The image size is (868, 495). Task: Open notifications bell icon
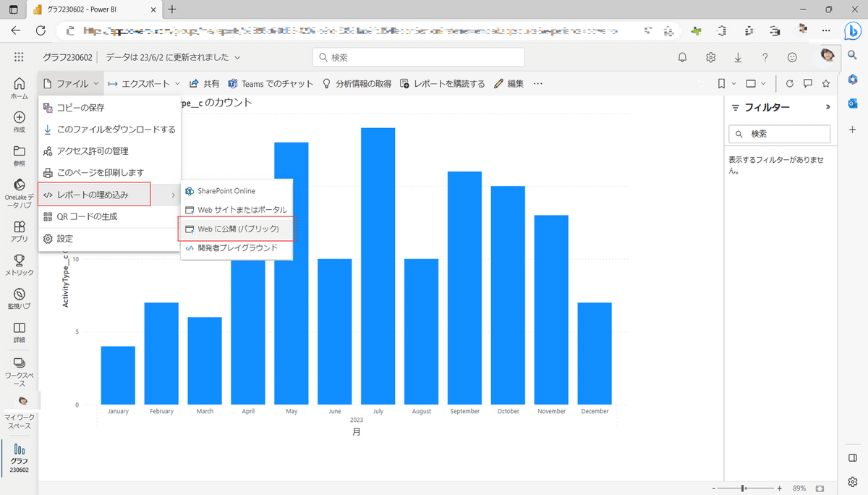tap(682, 57)
